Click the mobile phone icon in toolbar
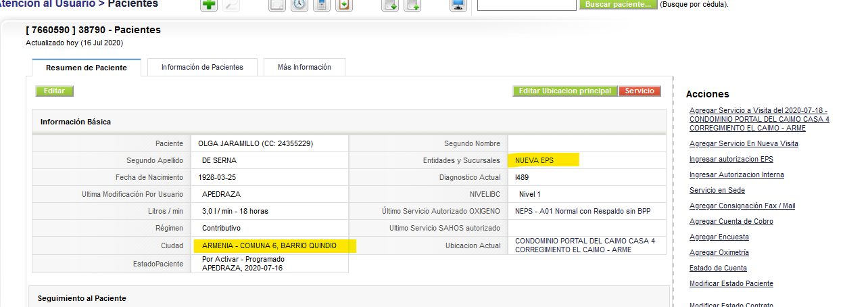The image size is (868, 307). click(322, 5)
